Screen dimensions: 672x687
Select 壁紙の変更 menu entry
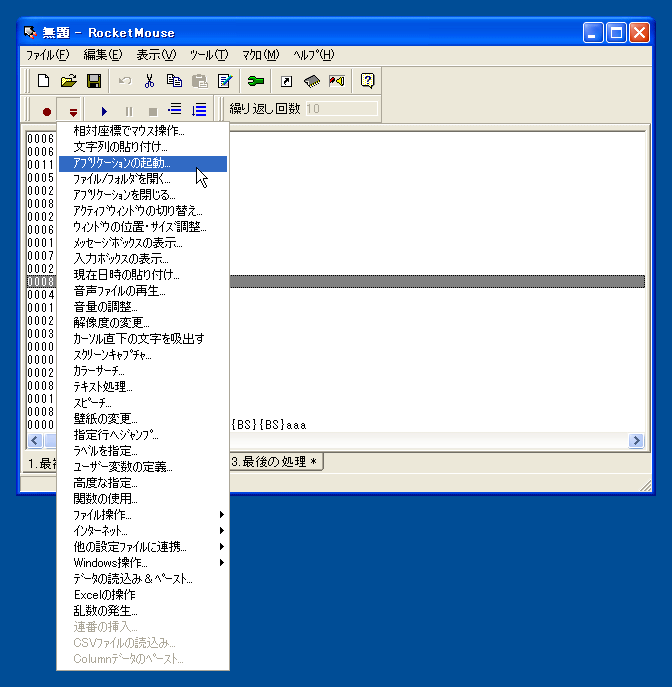click(x=143, y=418)
